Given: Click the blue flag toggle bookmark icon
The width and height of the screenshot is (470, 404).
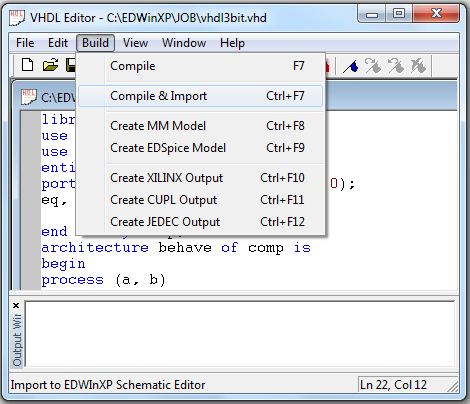Looking at the screenshot, I should [351, 66].
